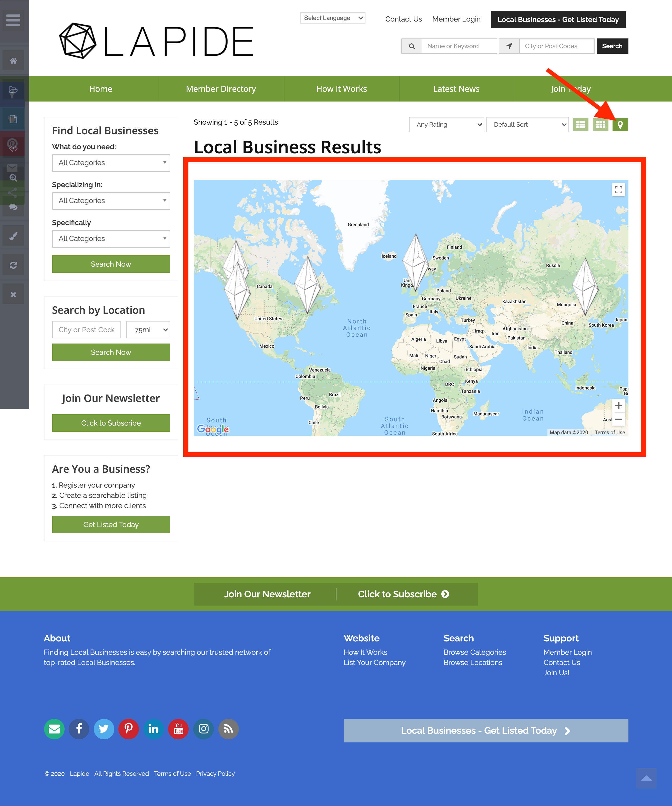This screenshot has width=672, height=806.
Task: Click the paintbrush icon in sidebar
Action: pos(13,236)
